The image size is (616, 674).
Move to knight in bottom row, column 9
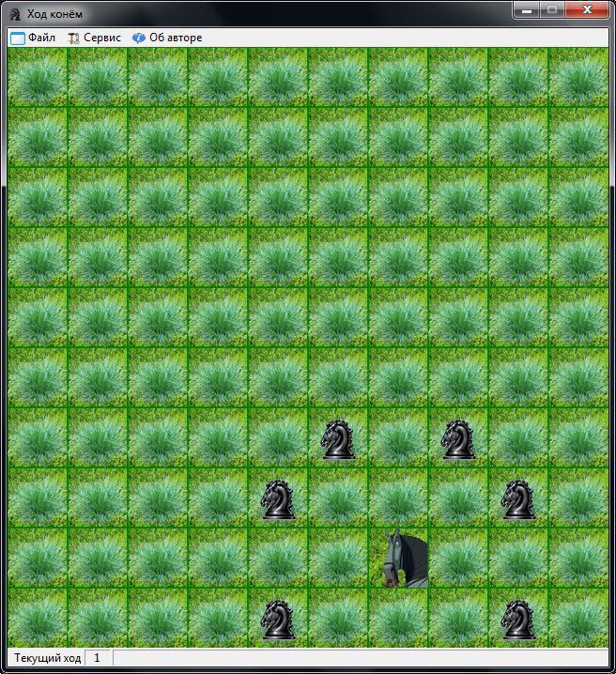tap(518, 620)
